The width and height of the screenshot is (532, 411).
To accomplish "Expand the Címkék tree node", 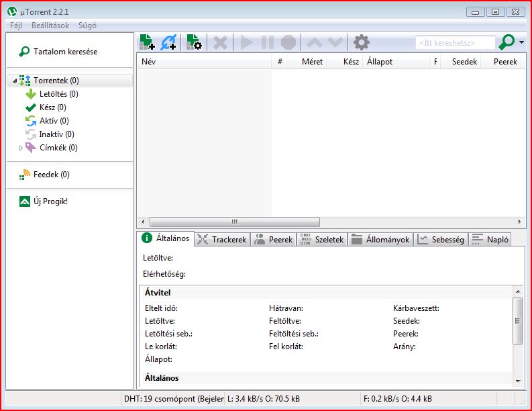I will (x=21, y=148).
